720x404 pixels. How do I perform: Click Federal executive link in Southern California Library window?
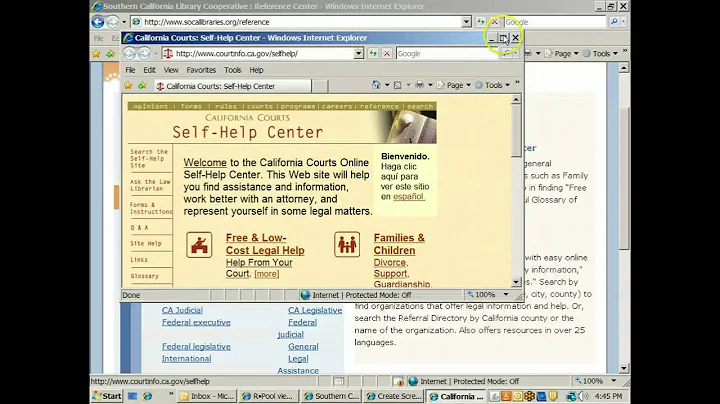click(x=196, y=322)
